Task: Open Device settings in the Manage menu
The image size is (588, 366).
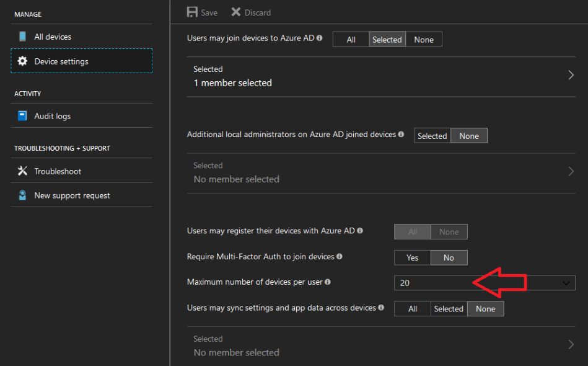Action: pyautogui.click(x=82, y=61)
